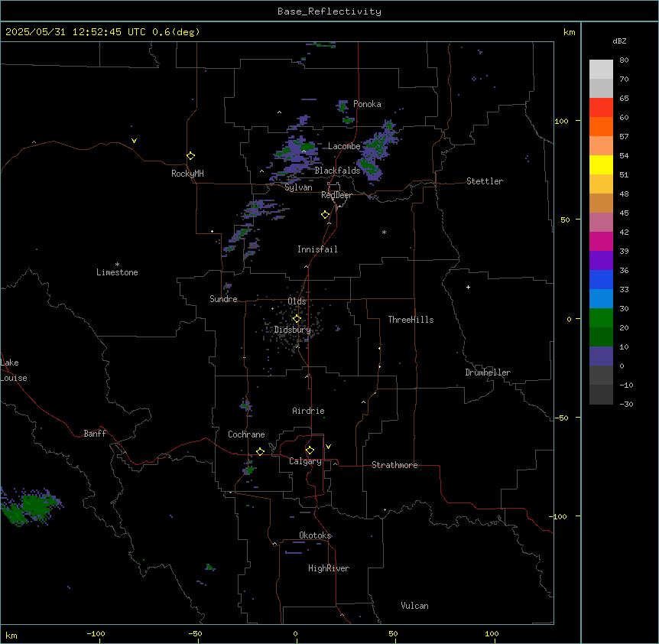Image resolution: width=659 pixels, height=644 pixels.
Task: Click the yellow diamond marker below RedDeer
Action: point(325,215)
